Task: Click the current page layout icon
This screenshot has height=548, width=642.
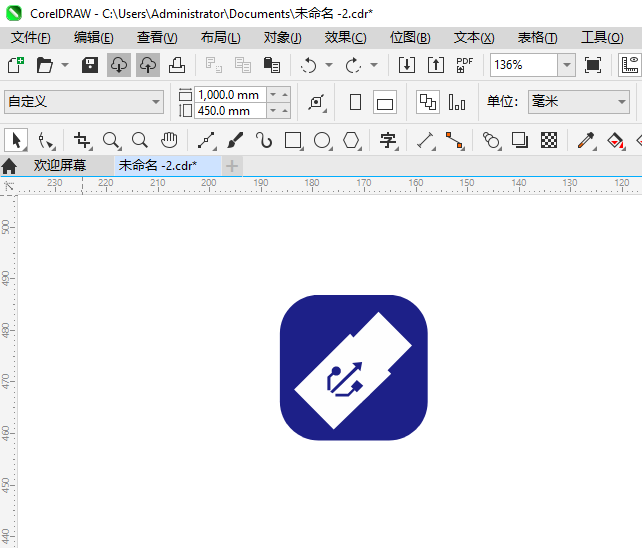Action: pyautogui.click(x=457, y=102)
